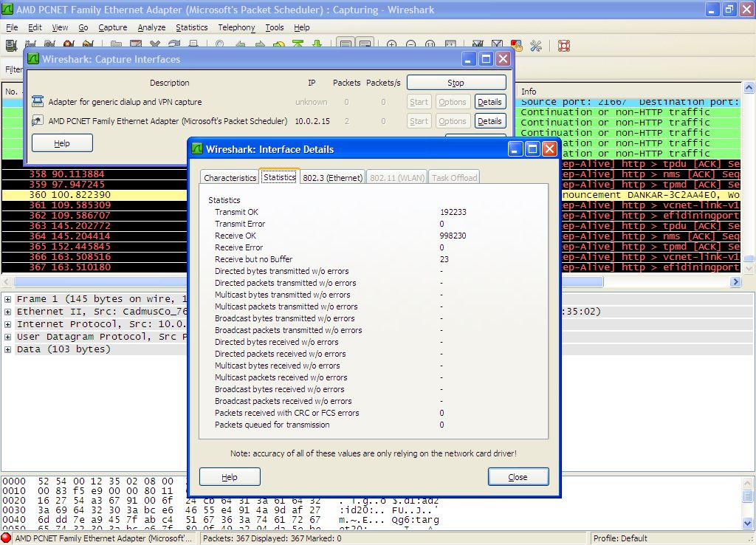Image resolution: width=756 pixels, height=545 pixels.
Task: Open the Tools menu
Action: pos(275,27)
